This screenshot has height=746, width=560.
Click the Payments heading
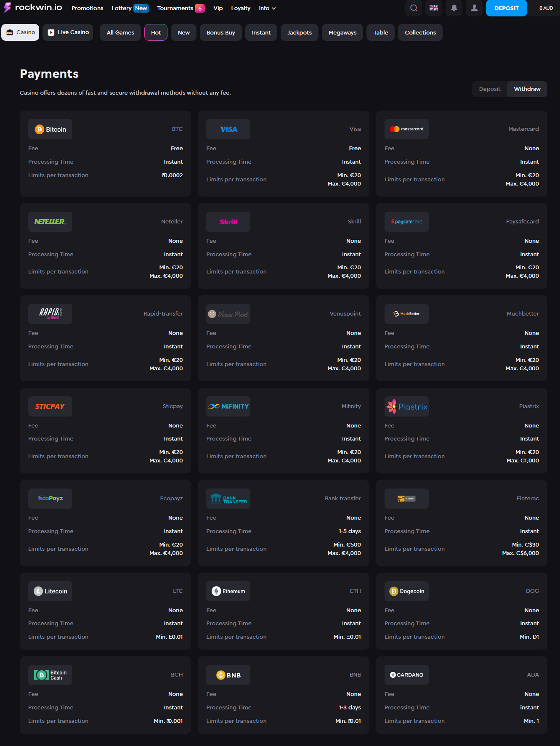[49, 74]
